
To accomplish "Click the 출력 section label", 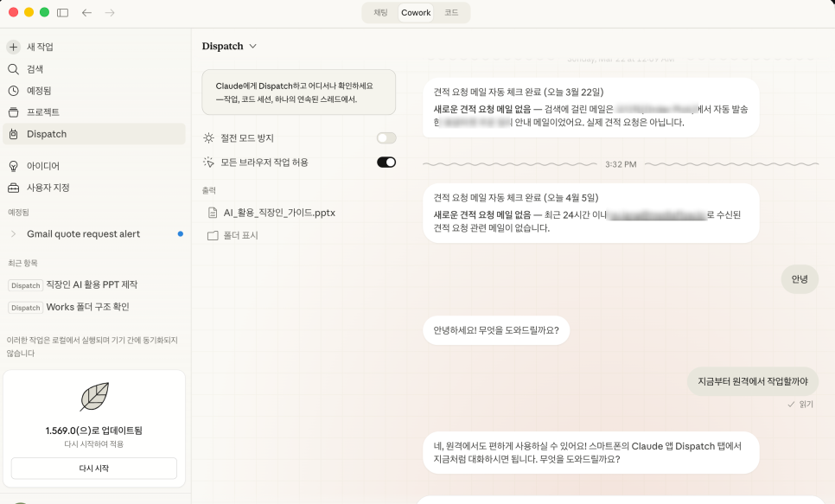I will (209, 190).
